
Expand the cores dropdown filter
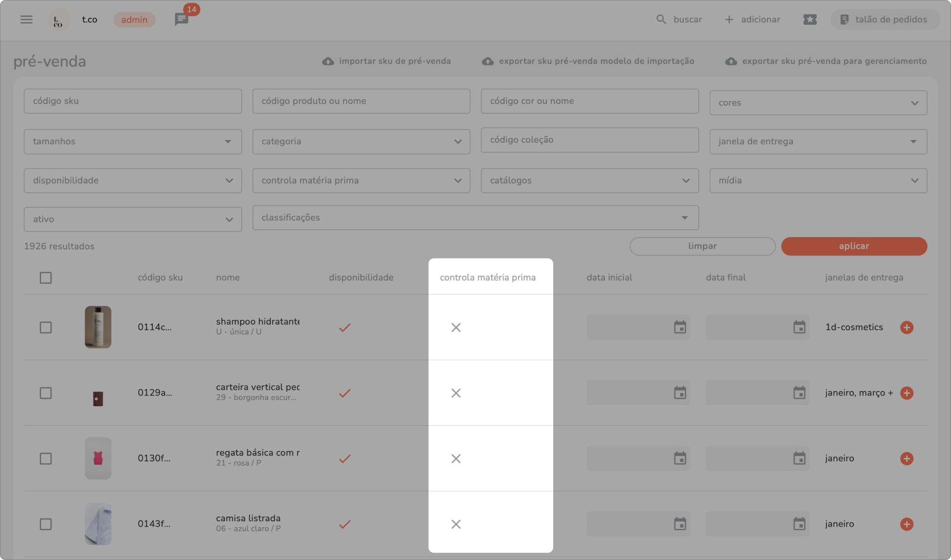coord(818,103)
